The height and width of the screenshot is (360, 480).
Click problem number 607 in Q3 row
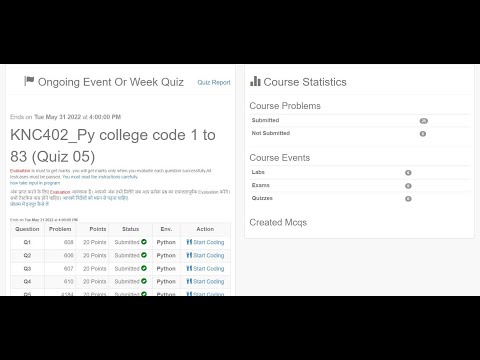coord(68,268)
